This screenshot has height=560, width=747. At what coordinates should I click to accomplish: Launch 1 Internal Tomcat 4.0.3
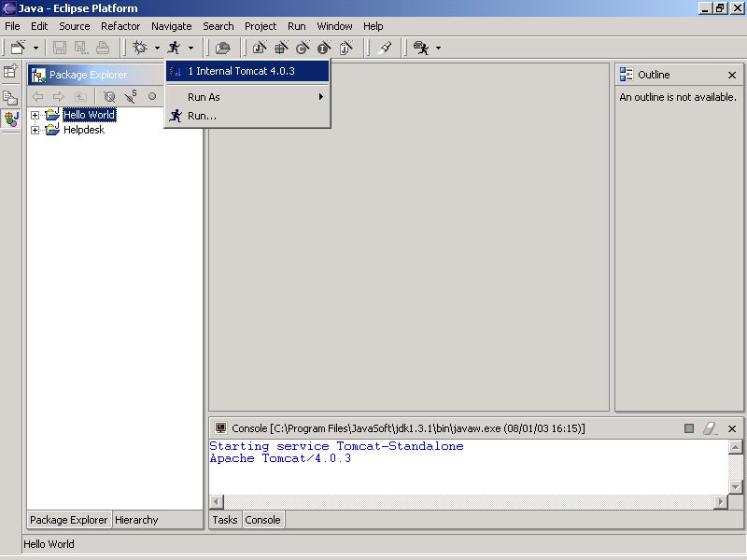click(x=247, y=72)
